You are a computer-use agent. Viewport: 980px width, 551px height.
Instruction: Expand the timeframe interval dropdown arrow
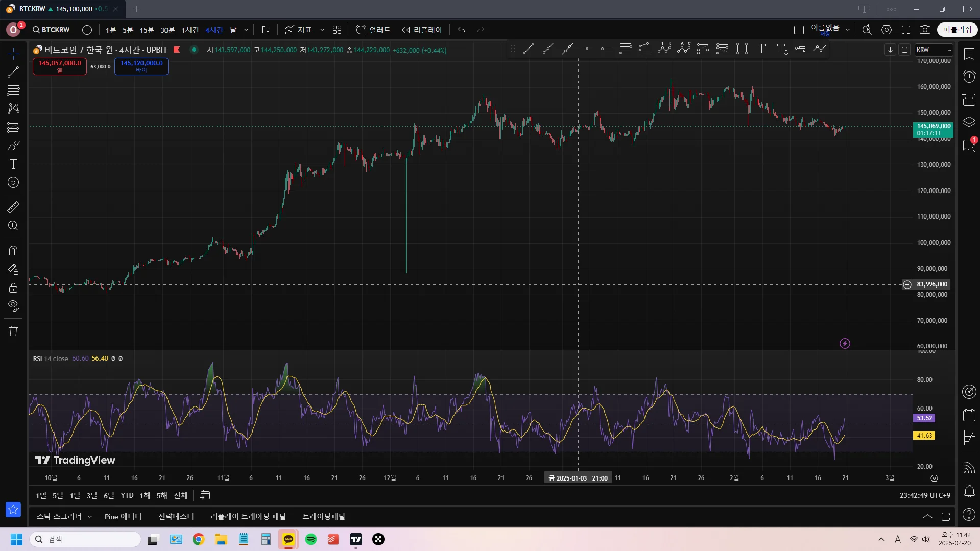click(x=246, y=30)
